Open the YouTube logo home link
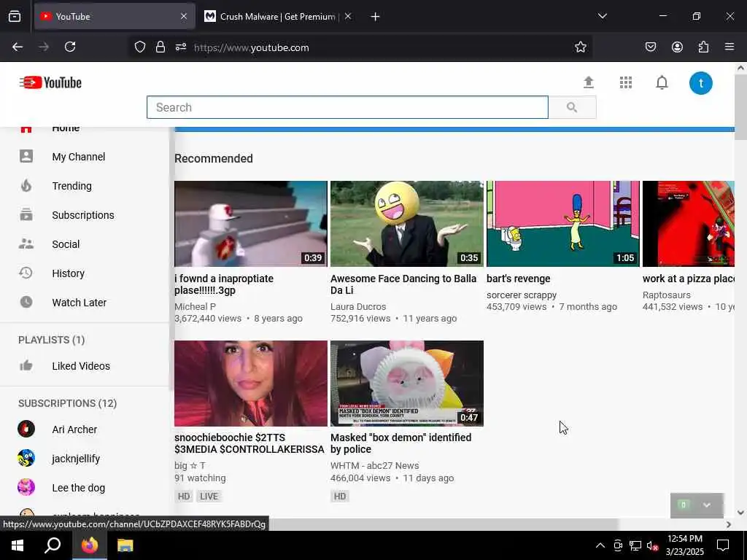Image resolution: width=747 pixels, height=560 pixels. (50, 82)
